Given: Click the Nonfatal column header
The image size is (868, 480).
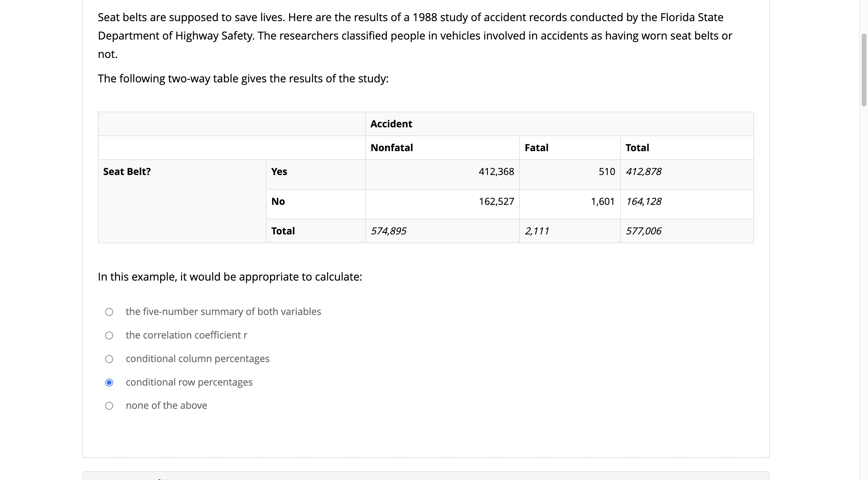Looking at the screenshot, I should (442, 148).
